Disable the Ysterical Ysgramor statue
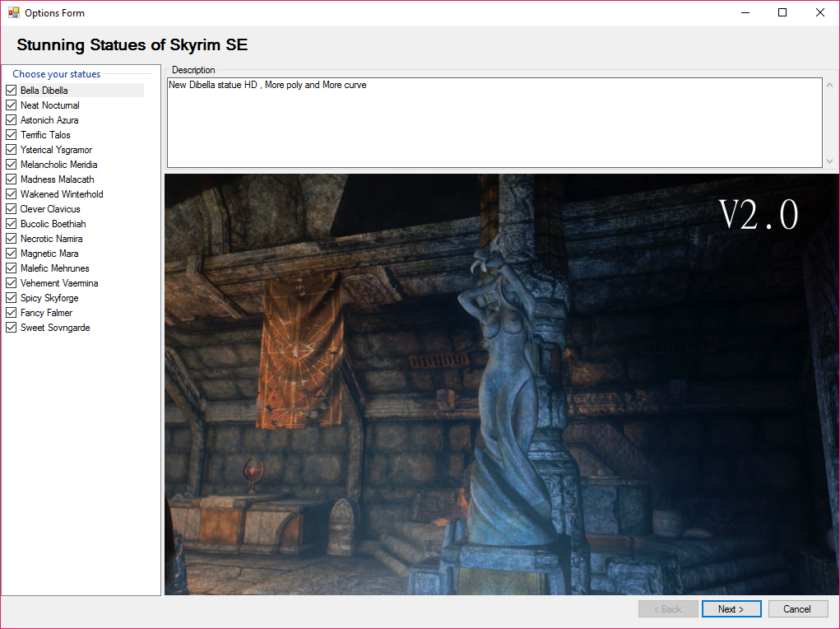 12,150
